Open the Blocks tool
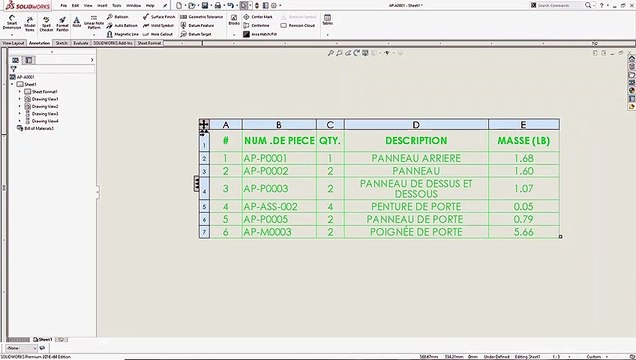The height and width of the screenshot is (360, 636). [x=234, y=20]
